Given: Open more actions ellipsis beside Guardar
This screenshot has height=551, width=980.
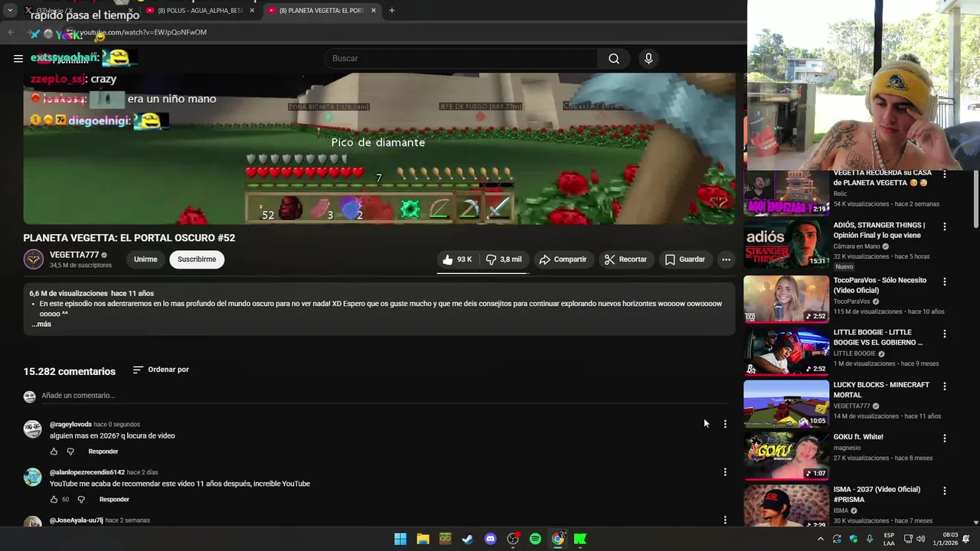Looking at the screenshot, I should pos(726,259).
